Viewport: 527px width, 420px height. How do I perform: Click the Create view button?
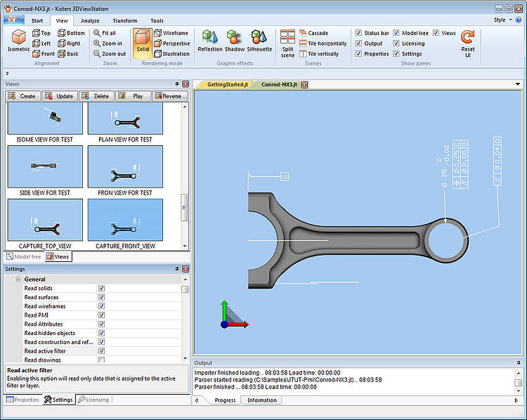click(x=22, y=96)
